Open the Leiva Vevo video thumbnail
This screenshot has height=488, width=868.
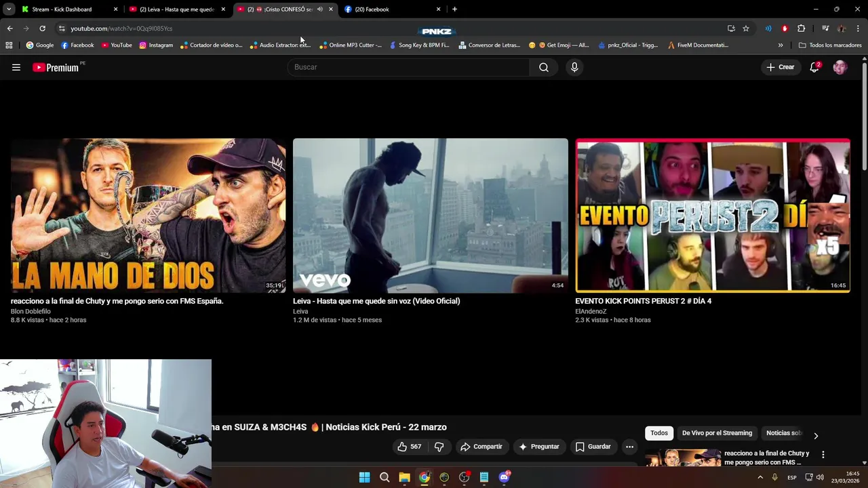(x=431, y=216)
